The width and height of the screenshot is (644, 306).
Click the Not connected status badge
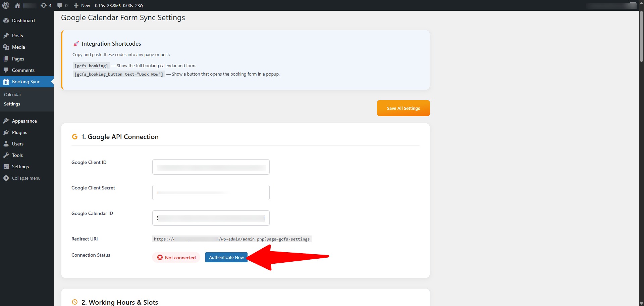tap(176, 257)
